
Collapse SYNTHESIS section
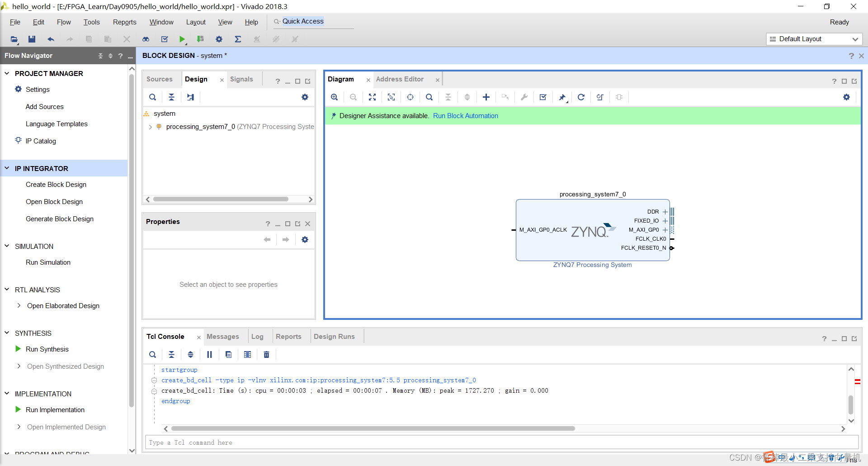tap(7, 333)
